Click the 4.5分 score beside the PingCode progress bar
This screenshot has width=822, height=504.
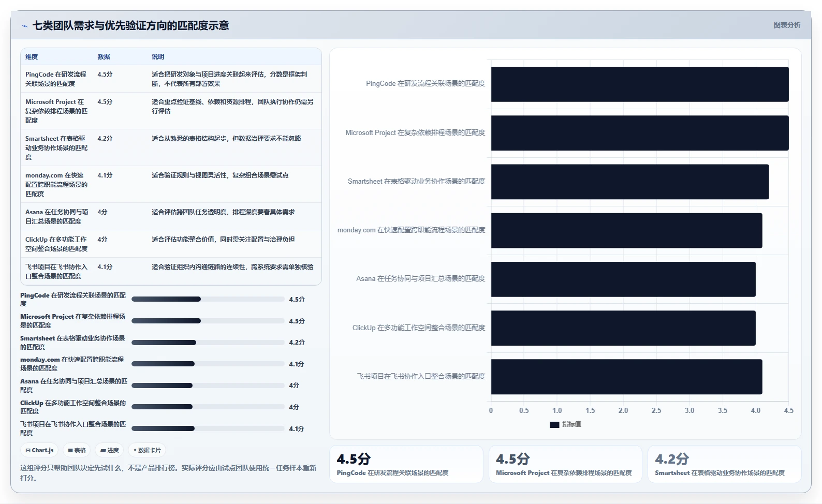[297, 300]
